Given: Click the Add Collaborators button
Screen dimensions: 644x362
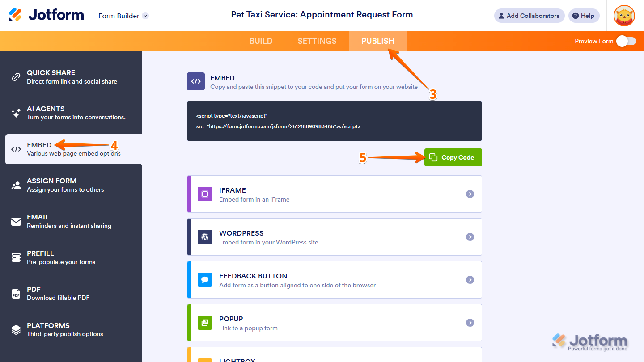Looking at the screenshot, I should (529, 16).
